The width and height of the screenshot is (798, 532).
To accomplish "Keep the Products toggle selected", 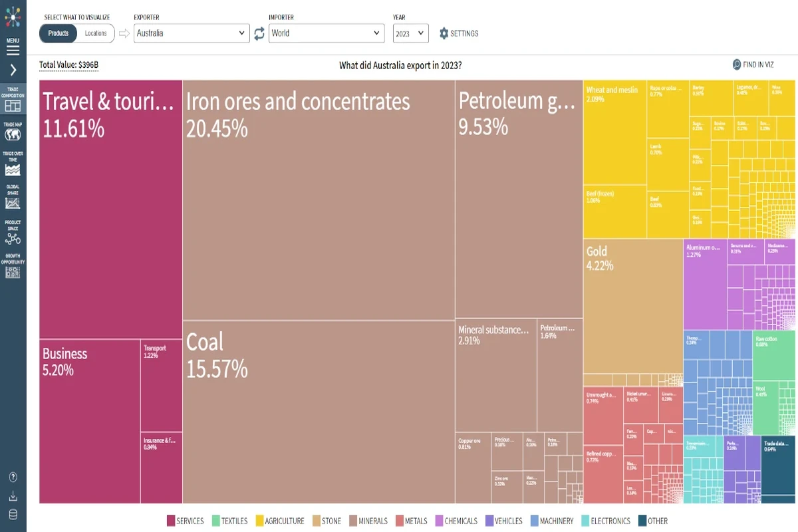I will pyautogui.click(x=59, y=33).
